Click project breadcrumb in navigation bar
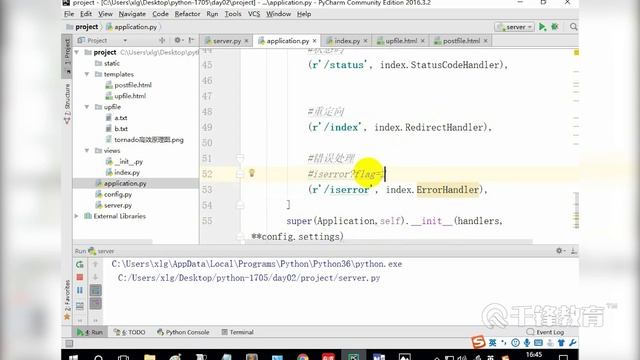The width and height of the screenshot is (640, 360). tap(82, 27)
